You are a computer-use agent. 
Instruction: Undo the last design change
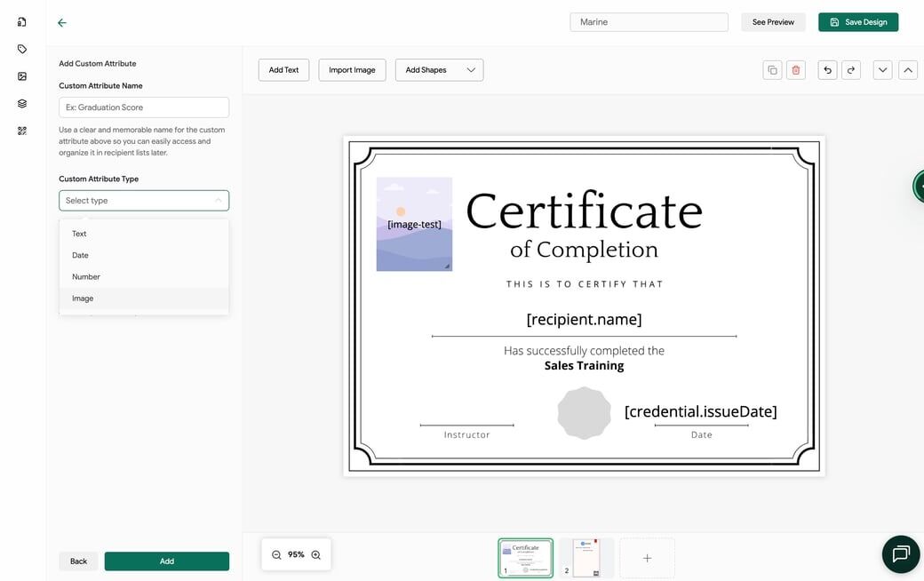click(x=827, y=70)
